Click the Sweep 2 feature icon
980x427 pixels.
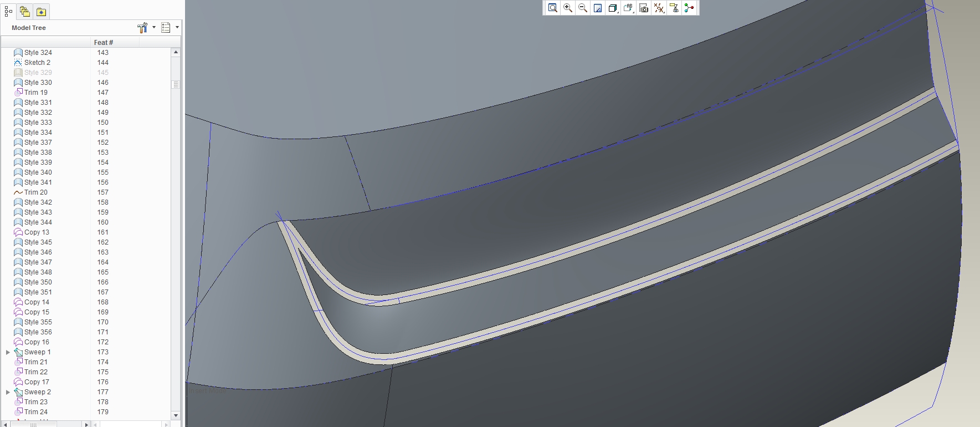tap(18, 392)
